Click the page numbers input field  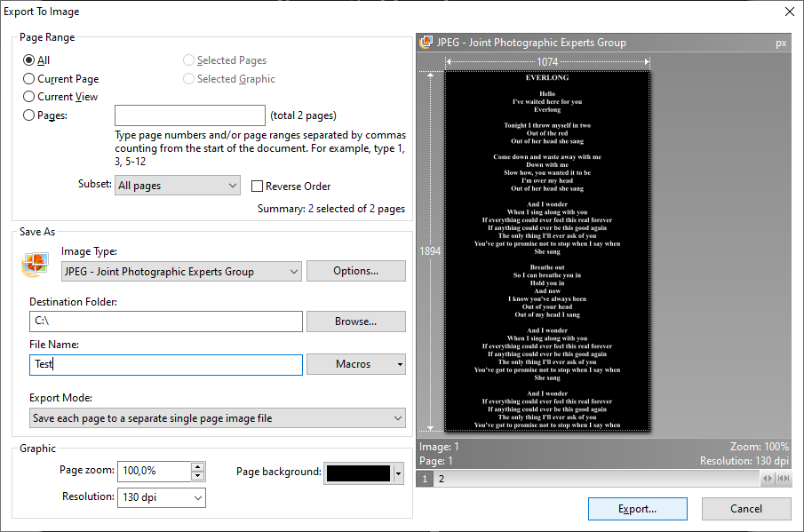(x=190, y=115)
